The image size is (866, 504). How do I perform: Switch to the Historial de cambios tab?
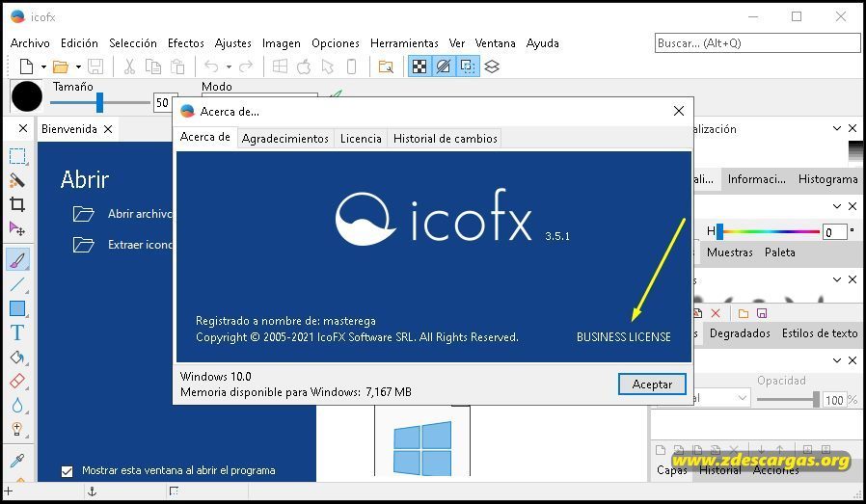(x=446, y=139)
